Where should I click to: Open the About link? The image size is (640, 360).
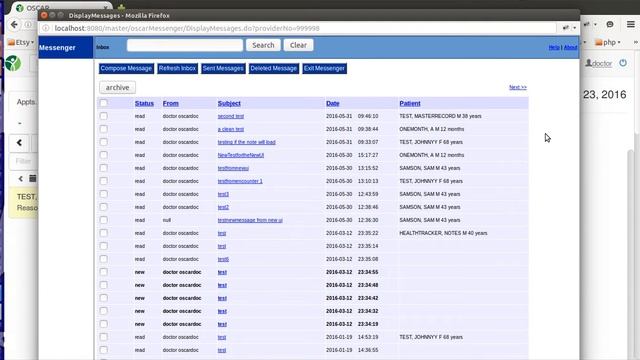571,47
